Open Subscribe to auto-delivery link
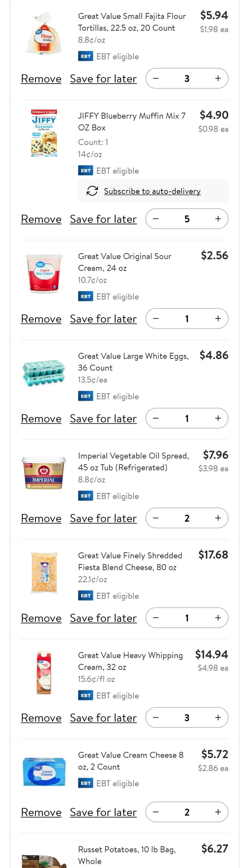249x868 pixels. 152,191
